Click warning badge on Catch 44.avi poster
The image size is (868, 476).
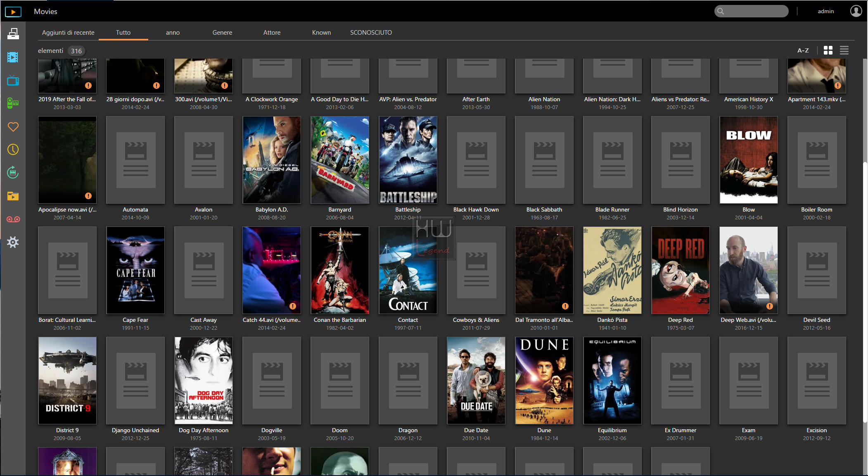tap(293, 306)
